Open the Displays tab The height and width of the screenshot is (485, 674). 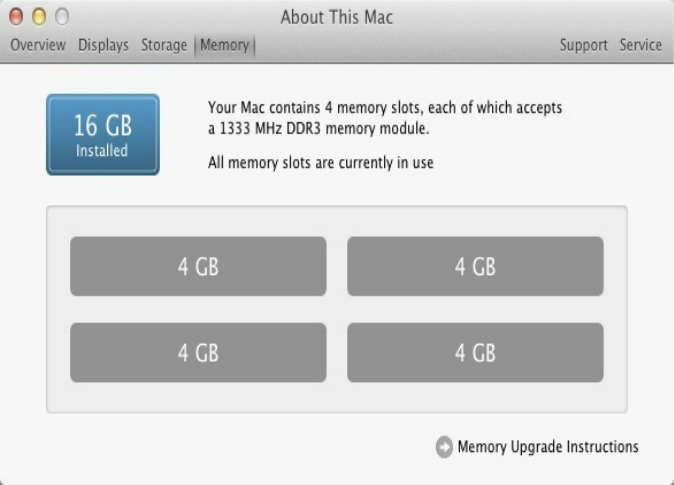[103, 45]
